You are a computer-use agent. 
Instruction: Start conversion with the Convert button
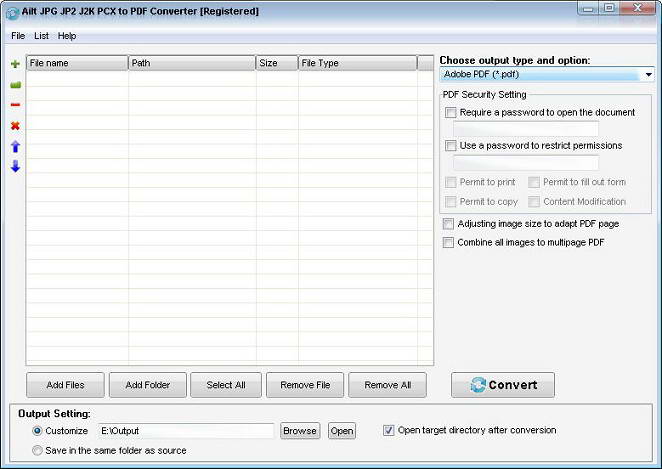[503, 385]
